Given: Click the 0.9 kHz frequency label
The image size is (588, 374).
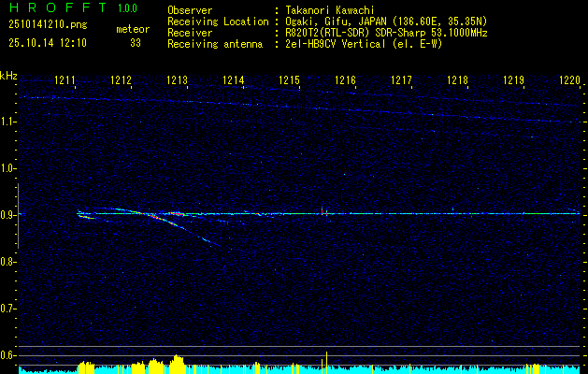Looking at the screenshot, I should click(7, 215).
